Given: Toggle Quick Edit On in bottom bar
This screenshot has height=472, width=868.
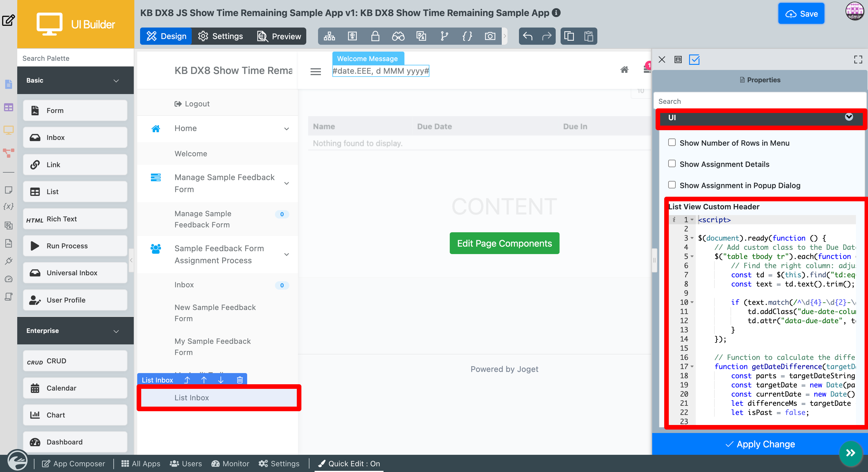Looking at the screenshot, I should [x=349, y=464].
